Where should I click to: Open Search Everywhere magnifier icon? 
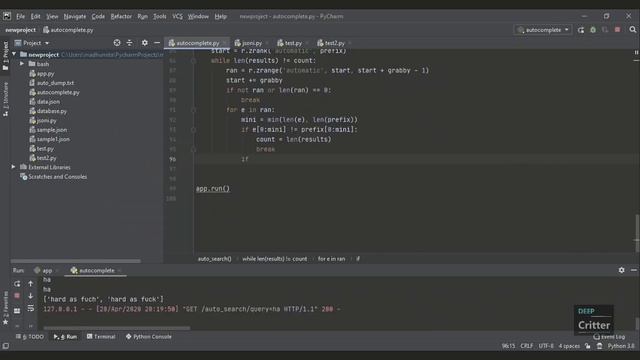[x=633, y=30]
